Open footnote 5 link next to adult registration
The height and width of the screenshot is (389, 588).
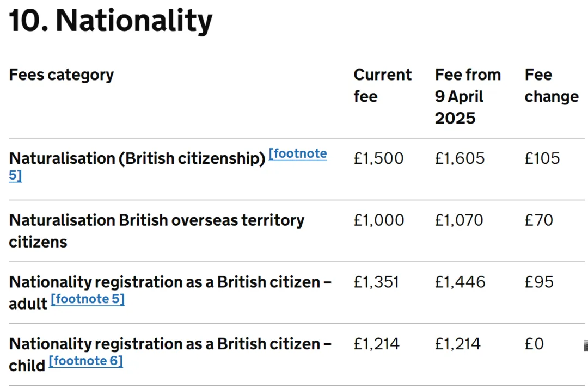coord(88,299)
